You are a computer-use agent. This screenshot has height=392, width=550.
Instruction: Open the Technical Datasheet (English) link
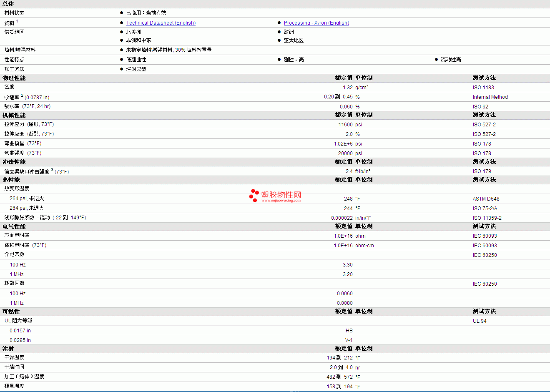[x=161, y=23]
